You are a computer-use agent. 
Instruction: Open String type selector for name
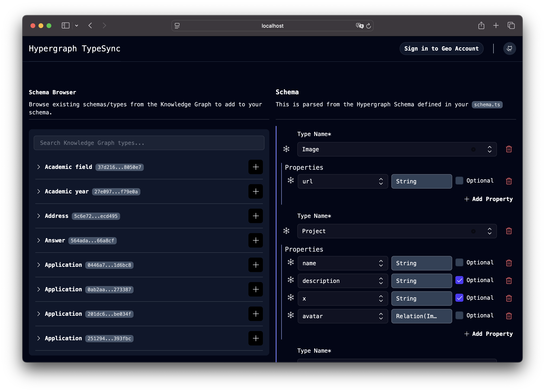coord(421,263)
